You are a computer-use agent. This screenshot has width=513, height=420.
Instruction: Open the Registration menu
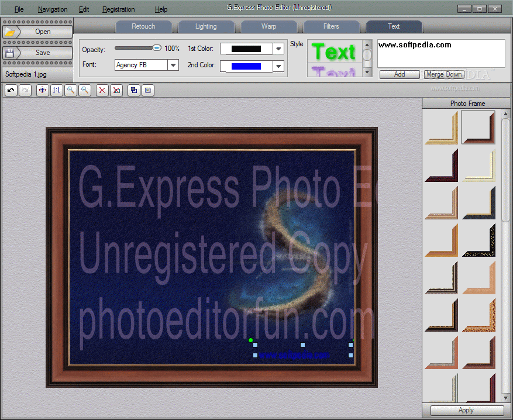(118, 9)
